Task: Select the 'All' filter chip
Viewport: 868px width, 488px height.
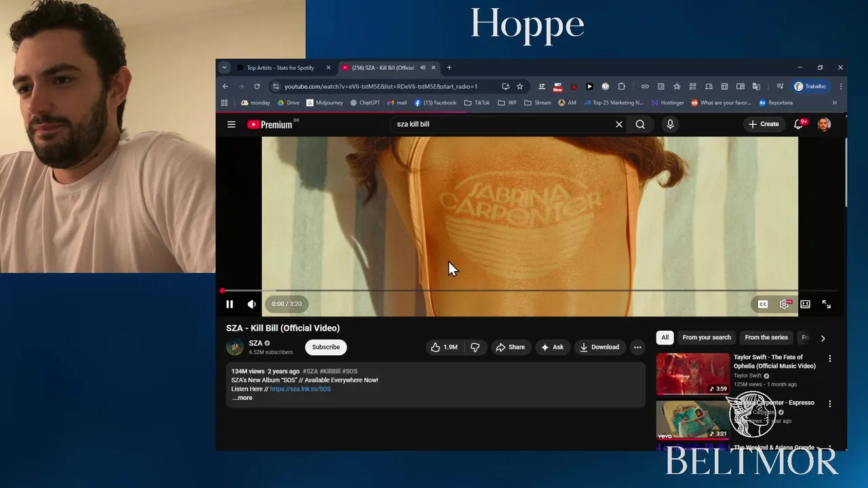Action: [x=665, y=338]
